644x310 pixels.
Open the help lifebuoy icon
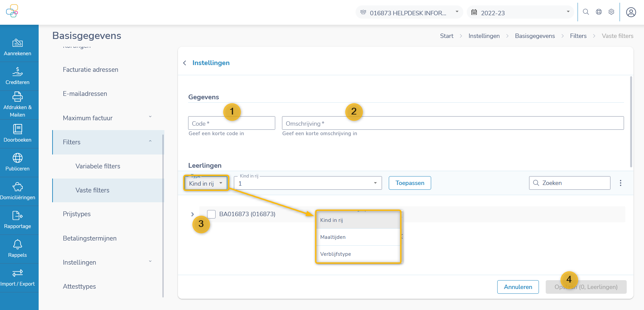coord(599,12)
